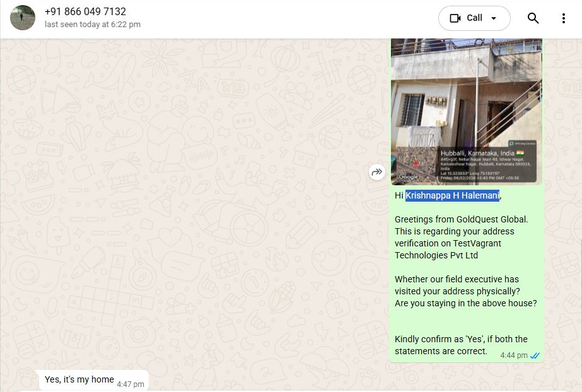This screenshot has height=392, width=582.
Task: Click the 4:47 pm reply timestamp
Action: pyautogui.click(x=131, y=384)
